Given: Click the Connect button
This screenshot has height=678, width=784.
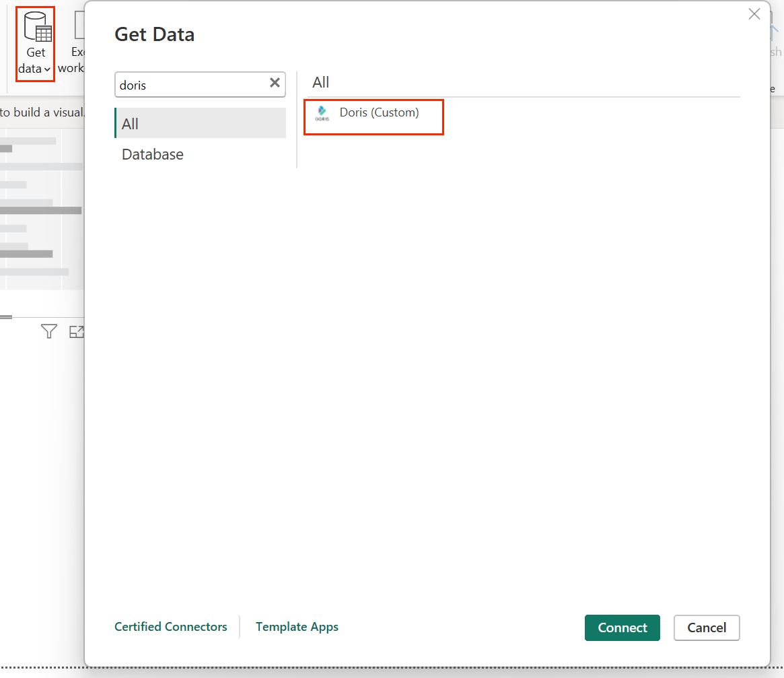Looking at the screenshot, I should pos(622,628).
